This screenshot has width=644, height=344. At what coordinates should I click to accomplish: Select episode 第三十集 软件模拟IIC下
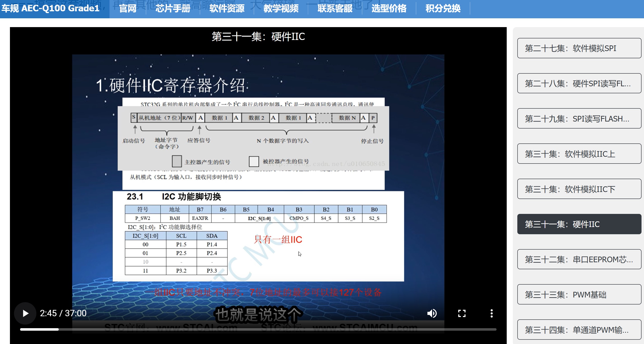579,189
